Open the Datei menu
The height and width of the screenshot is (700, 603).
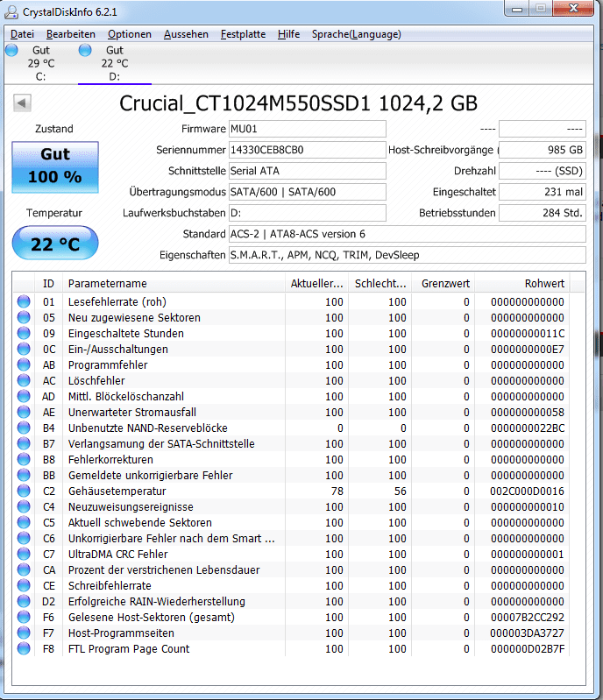[22, 34]
